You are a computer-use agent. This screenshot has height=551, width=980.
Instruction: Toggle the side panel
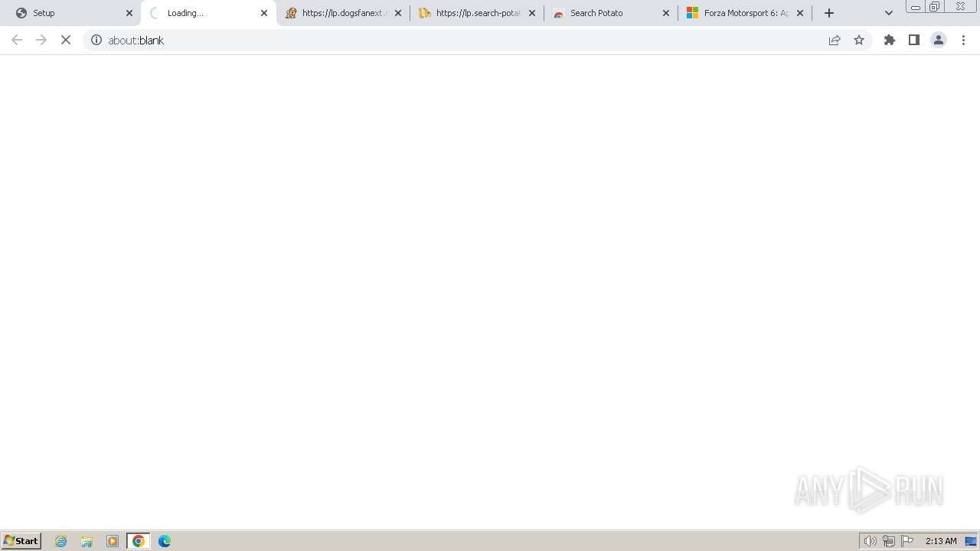914,40
